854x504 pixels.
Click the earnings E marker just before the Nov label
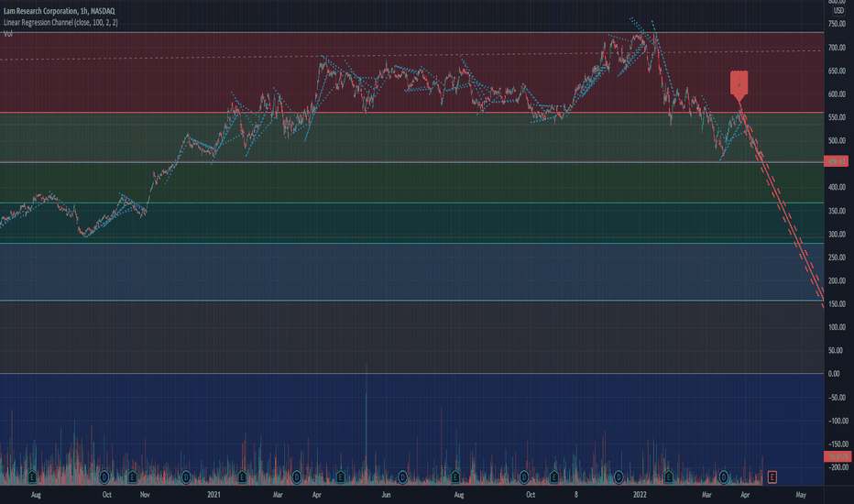pos(132,477)
